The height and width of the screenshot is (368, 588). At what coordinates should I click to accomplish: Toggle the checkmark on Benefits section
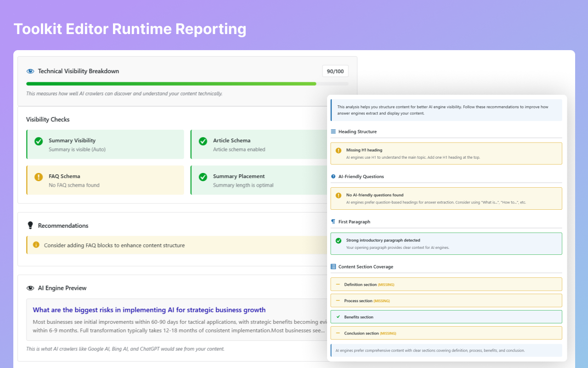(x=339, y=316)
